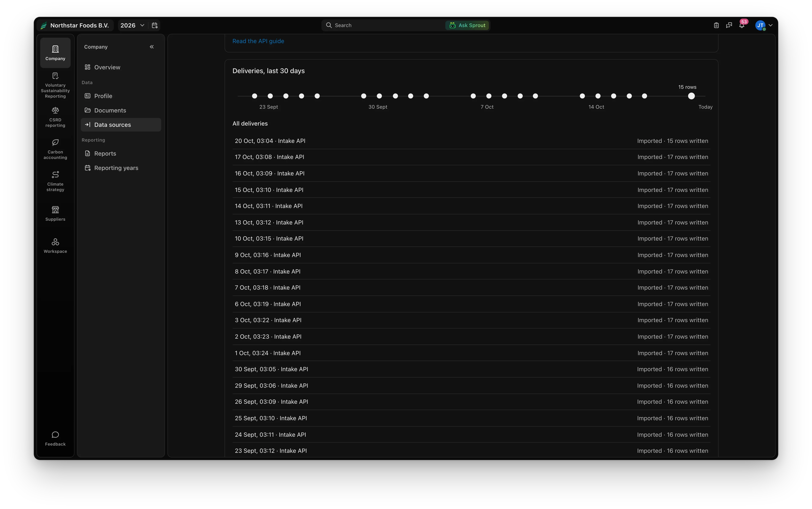Image resolution: width=812 pixels, height=509 pixels.
Task: Click the 29 Sept, 03:06 delivery row
Action: tap(472, 386)
